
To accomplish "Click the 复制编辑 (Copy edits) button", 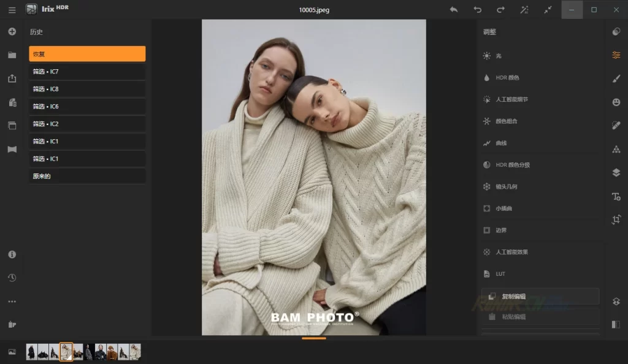I will click(540, 296).
